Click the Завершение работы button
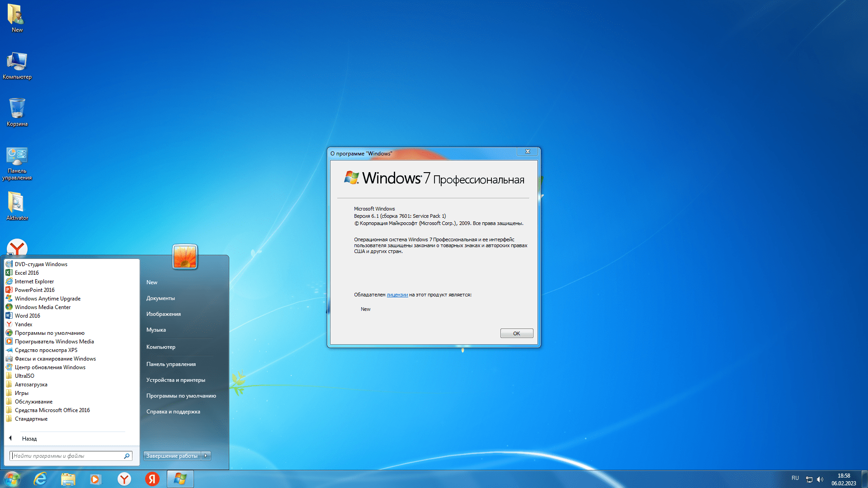 coord(172,456)
